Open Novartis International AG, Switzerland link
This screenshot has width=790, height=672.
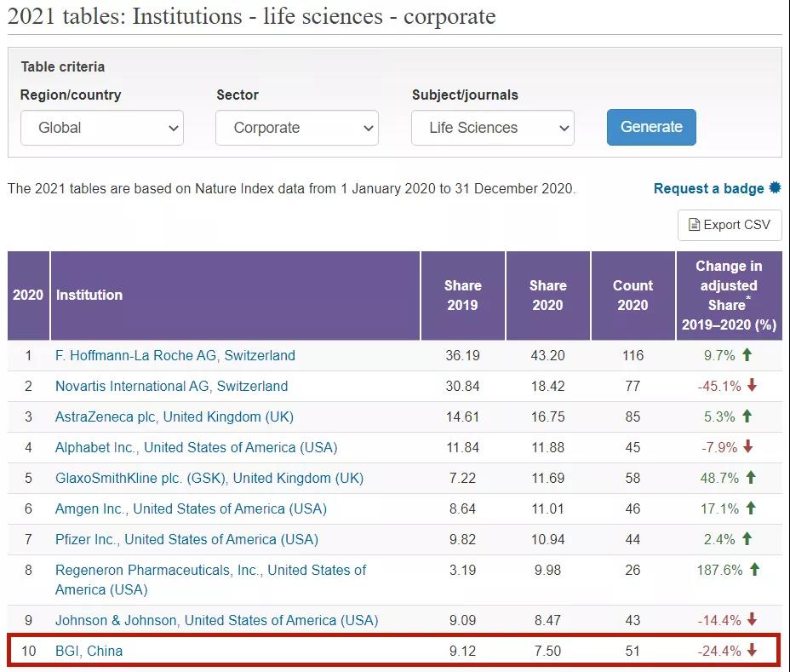172,386
